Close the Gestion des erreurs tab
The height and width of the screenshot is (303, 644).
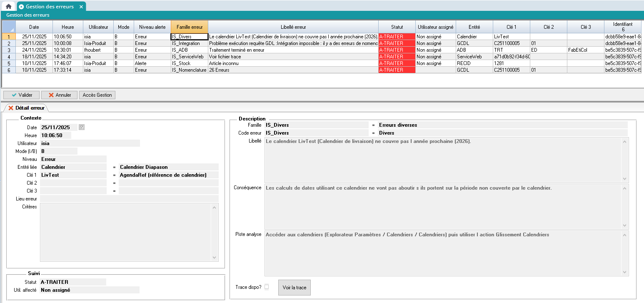pos(81,7)
